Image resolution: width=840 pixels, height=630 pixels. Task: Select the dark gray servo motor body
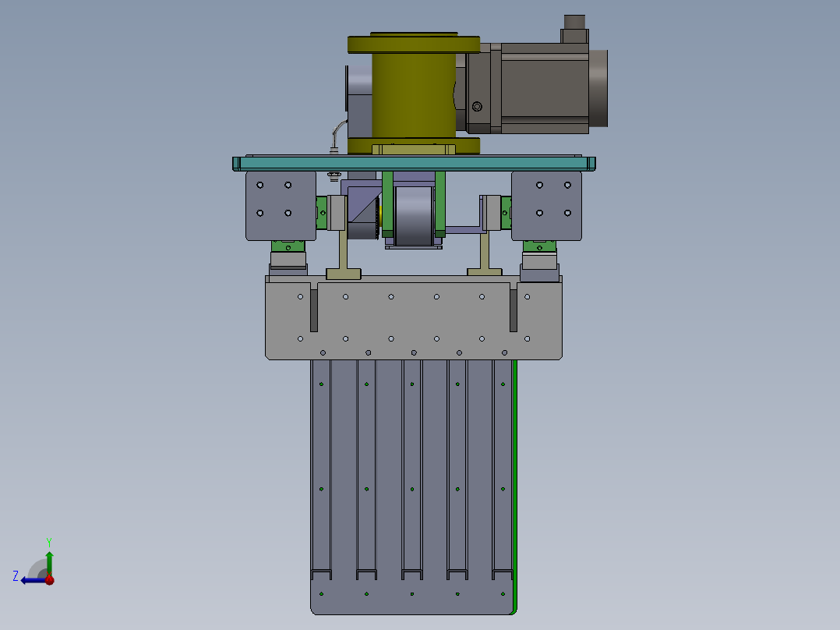pyautogui.click(x=544, y=88)
